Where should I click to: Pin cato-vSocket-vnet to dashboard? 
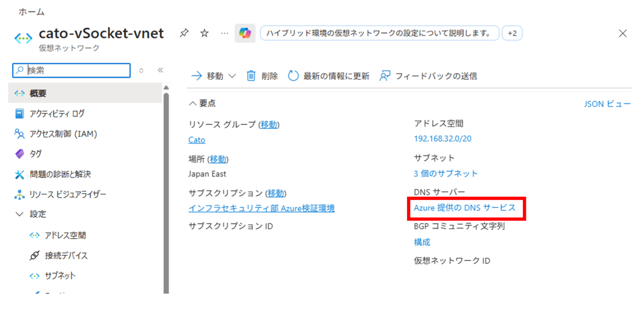184,33
